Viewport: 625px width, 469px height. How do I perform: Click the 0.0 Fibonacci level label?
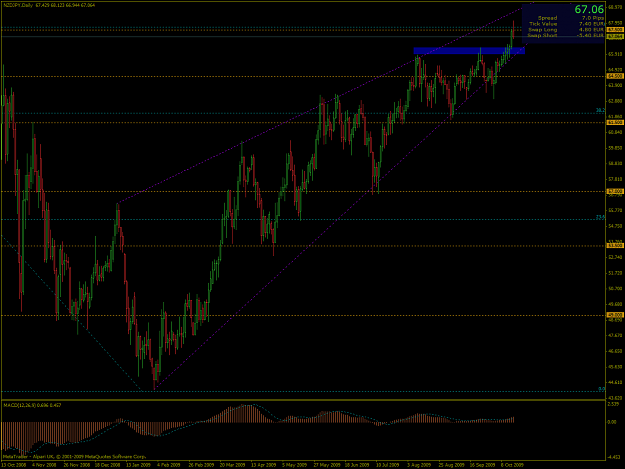[x=601, y=389]
